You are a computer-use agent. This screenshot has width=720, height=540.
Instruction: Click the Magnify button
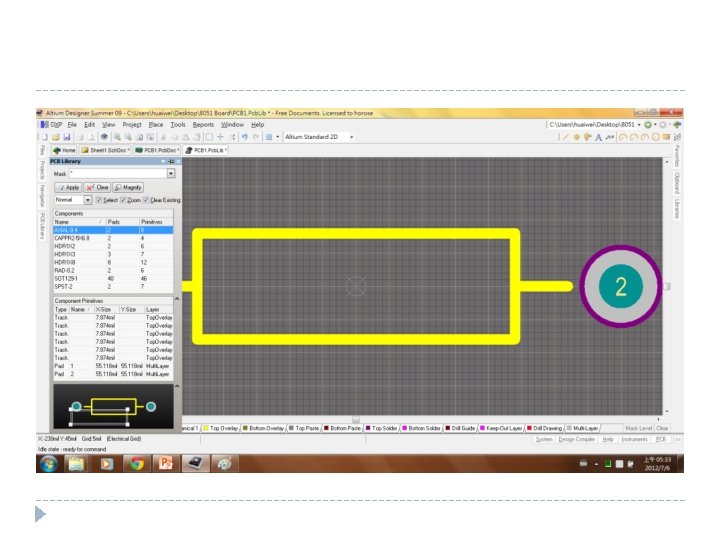tap(128, 187)
